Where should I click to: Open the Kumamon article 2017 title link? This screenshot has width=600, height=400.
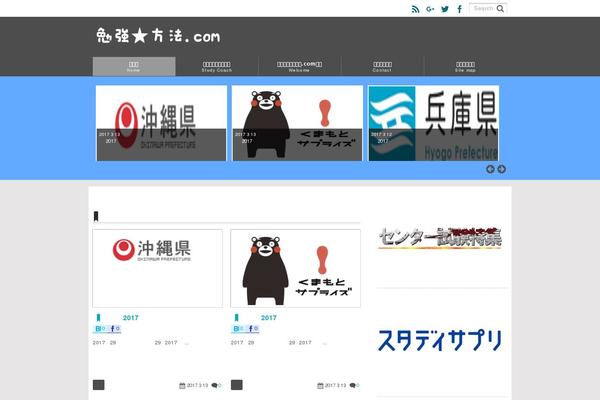[269, 318]
